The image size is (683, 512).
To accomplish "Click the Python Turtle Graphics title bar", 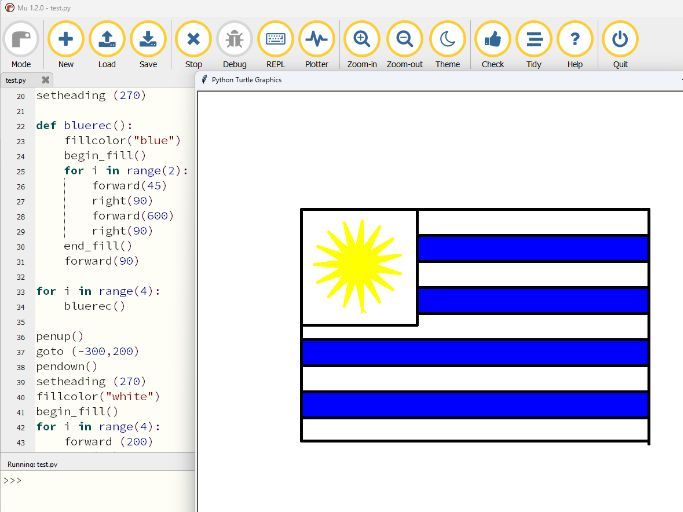I will (x=440, y=80).
